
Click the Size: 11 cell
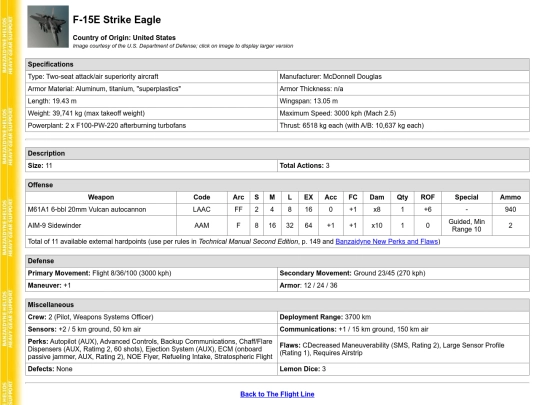click(152, 166)
